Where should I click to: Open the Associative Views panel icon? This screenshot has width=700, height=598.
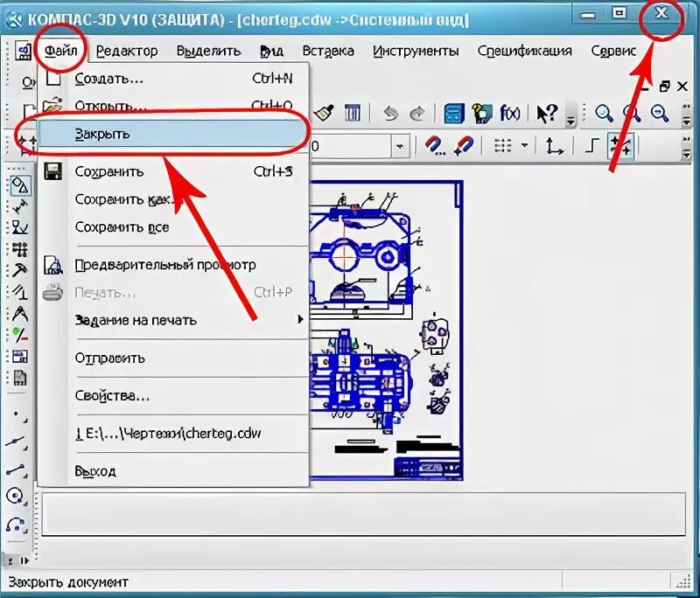coord(20,357)
